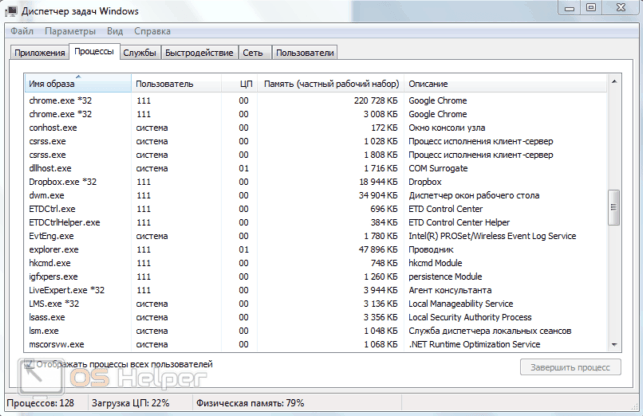Click the scroll up arrow in process list
The width and height of the screenshot is (643, 416).
pyautogui.click(x=614, y=82)
